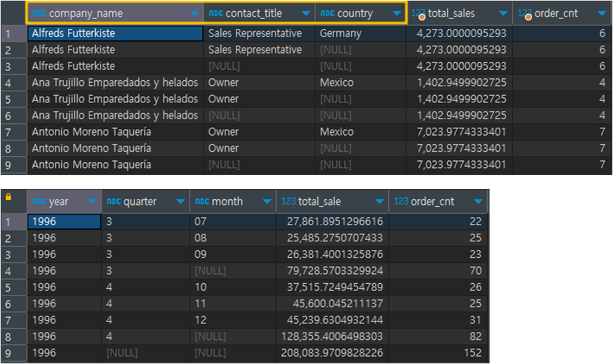613x364 pixels.
Task: Click the 123 icon beside lower table order_cnt
Action: (401, 201)
